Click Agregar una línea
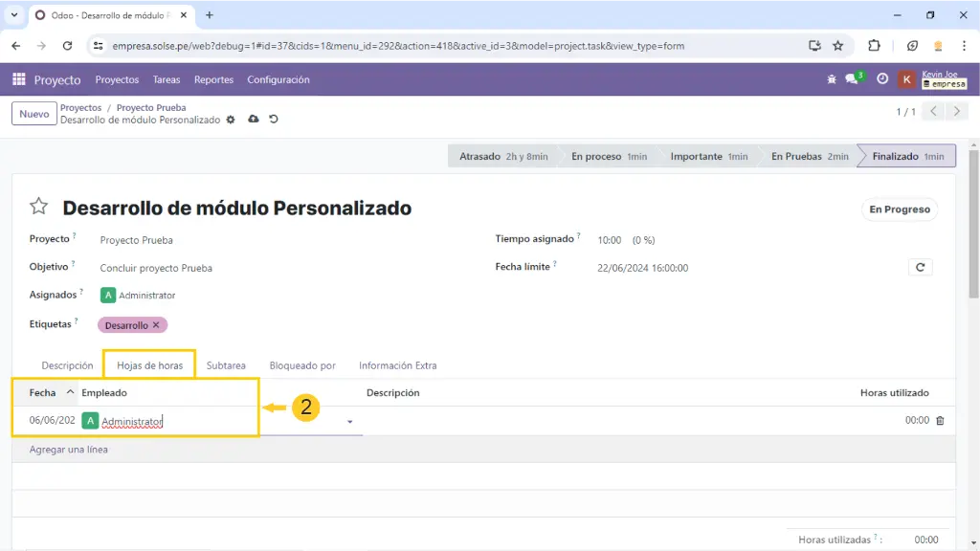The image size is (980, 551). tap(69, 450)
